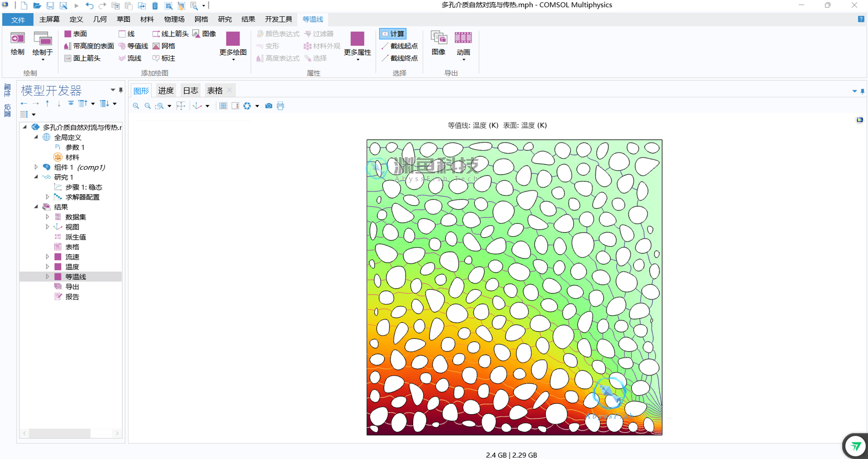Save the model with the floppy disk icon

50,6
